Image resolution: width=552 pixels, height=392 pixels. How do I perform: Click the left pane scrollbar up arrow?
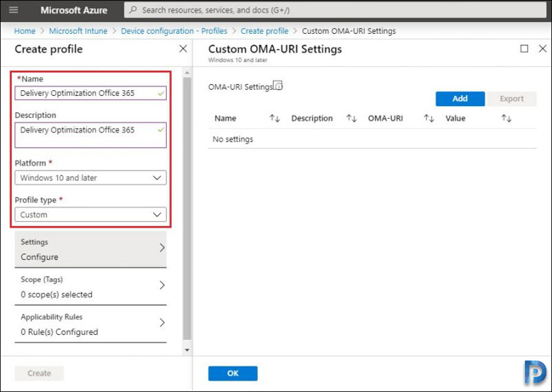[188, 73]
